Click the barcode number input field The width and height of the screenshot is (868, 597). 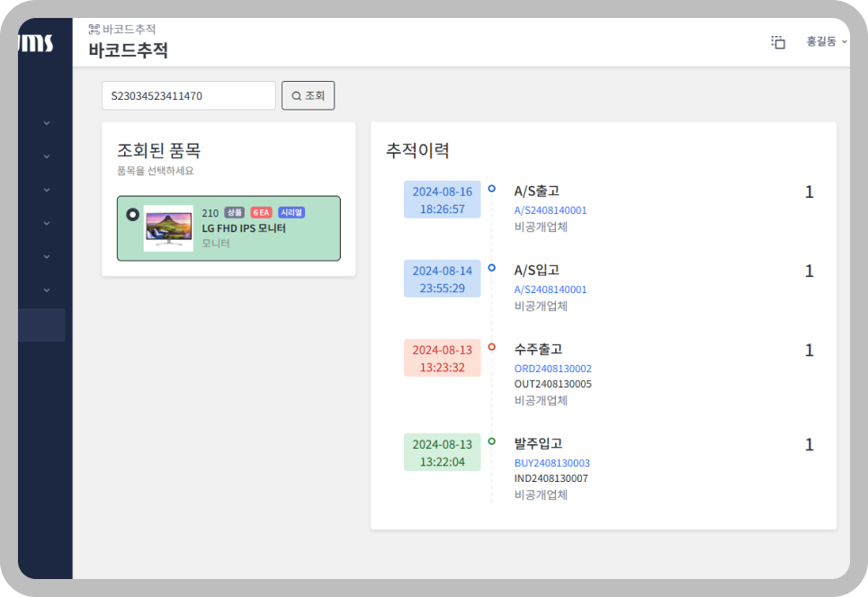pos(188,94)
